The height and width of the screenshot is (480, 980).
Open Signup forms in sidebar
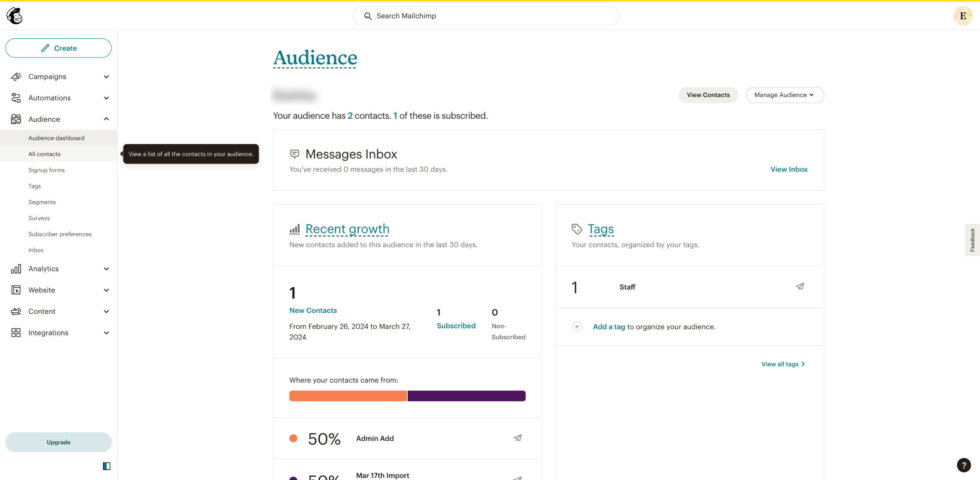[x=46, y=170]
